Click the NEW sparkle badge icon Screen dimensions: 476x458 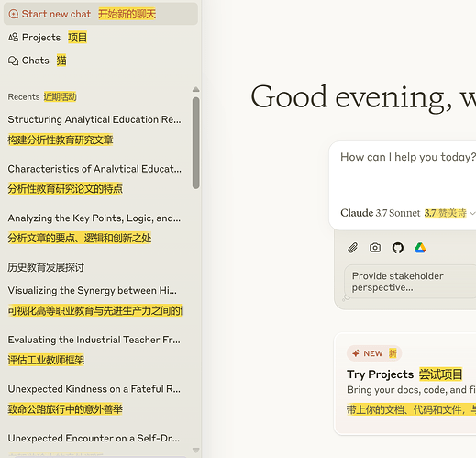(x=356, y=353)
